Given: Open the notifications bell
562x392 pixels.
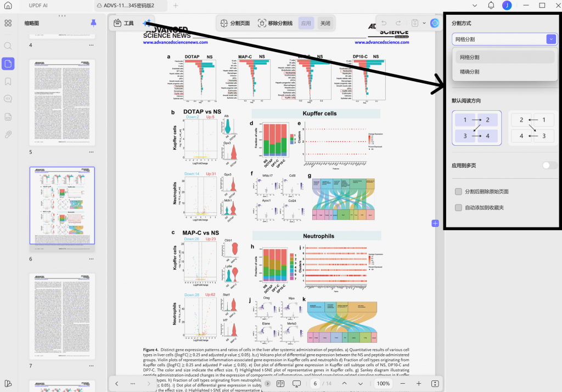Looking at the screenshot, I should (491, 5).
